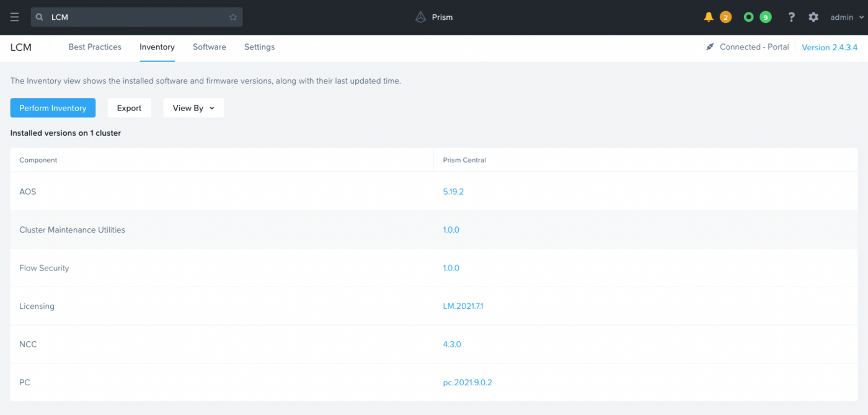
Task: Click inside the LCM search field
Action: (x=124, y=17)
